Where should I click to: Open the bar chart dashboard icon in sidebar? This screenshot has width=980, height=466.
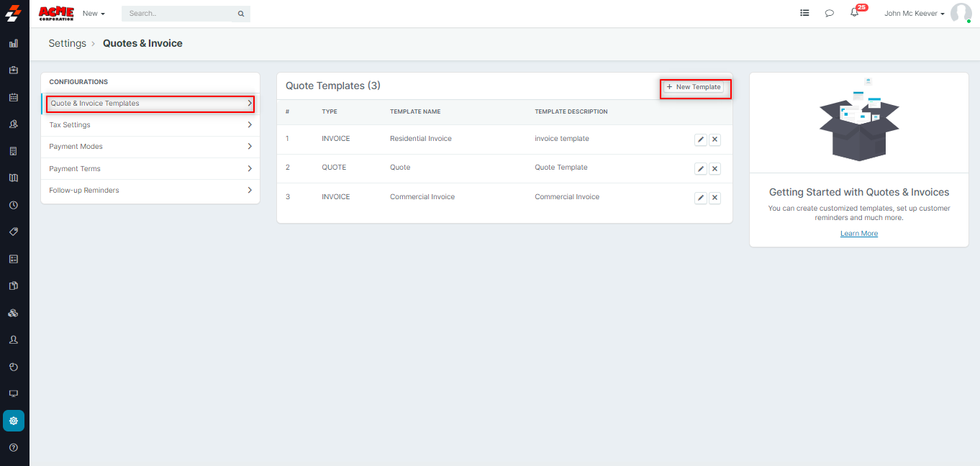click(13, 43)
